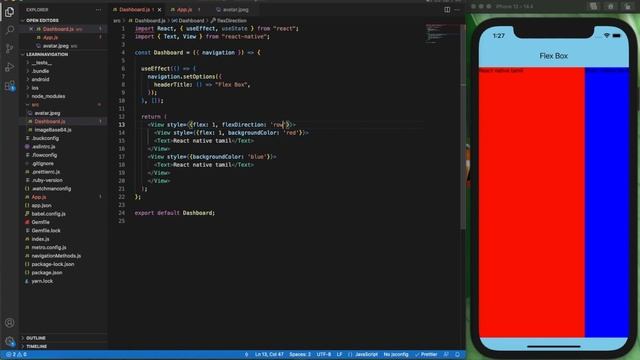Expand the ios folder
Image resolution: width=640 pixels, height=360 pixels.
(x=35, y=88)
